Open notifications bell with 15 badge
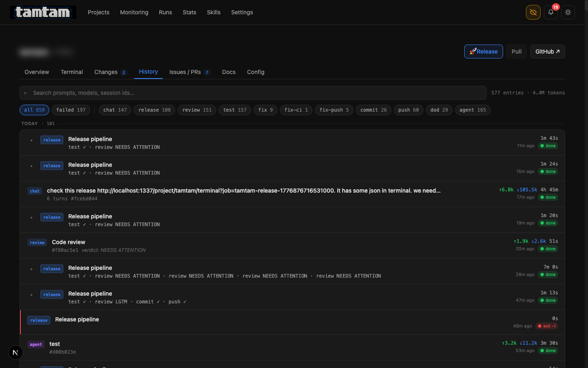Screen dimensions: 588x368 [551, 12]
